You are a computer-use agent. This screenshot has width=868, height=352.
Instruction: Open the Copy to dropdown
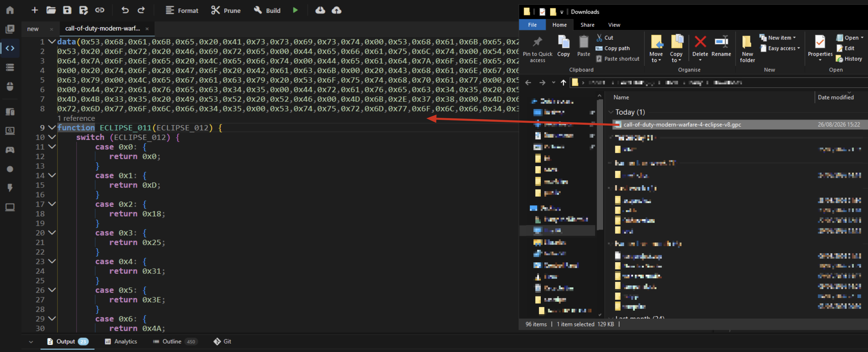tap(676, 49)
